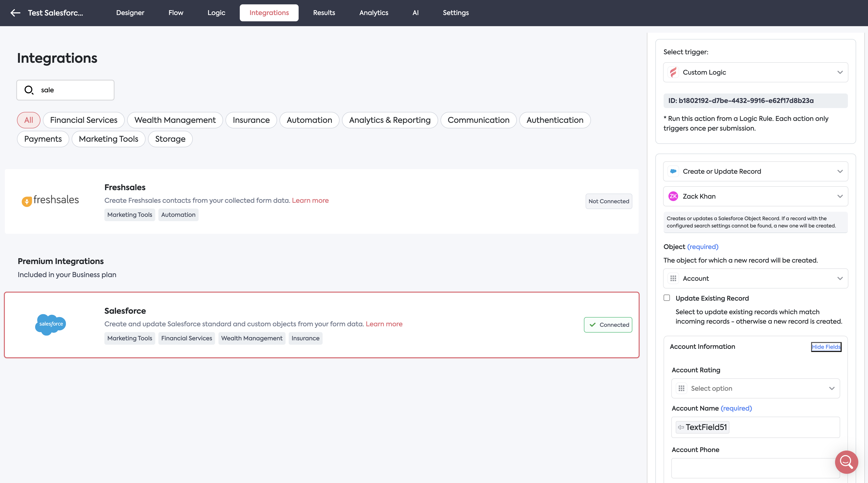Click the Account object grid icon

tap(673, 278)
